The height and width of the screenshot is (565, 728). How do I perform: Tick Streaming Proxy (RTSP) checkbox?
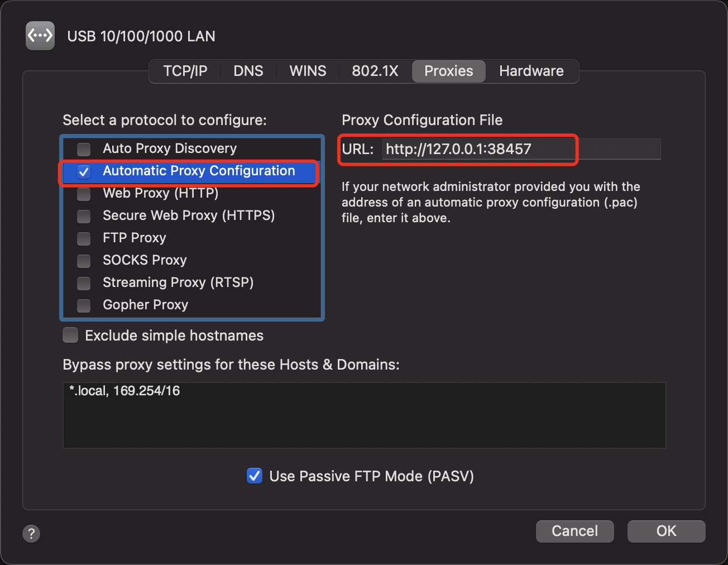coord(84,283)
